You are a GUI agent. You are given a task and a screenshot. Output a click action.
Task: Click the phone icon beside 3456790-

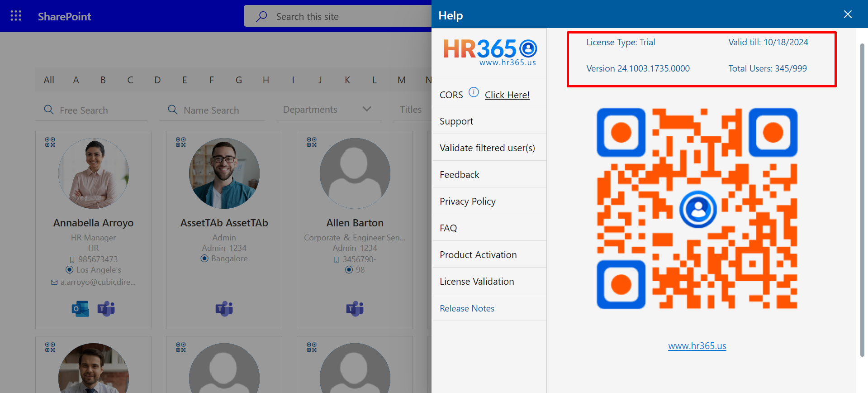click(336, 260)
